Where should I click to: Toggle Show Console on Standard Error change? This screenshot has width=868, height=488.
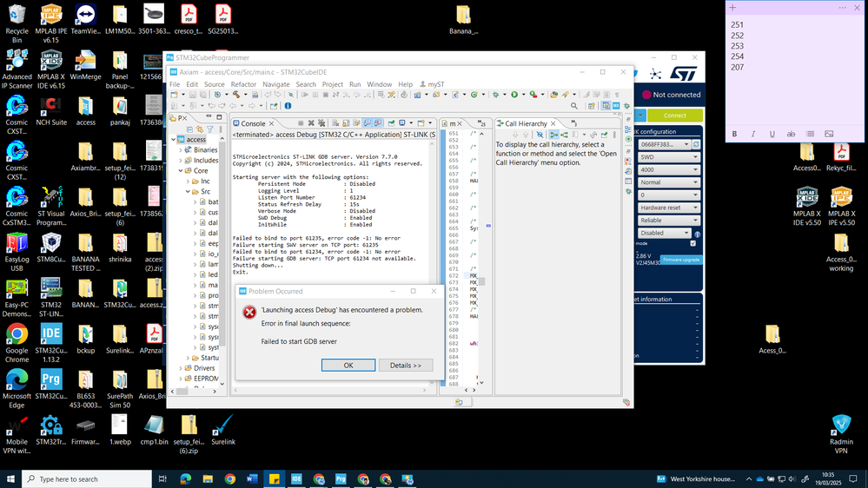tap(378, 122)
